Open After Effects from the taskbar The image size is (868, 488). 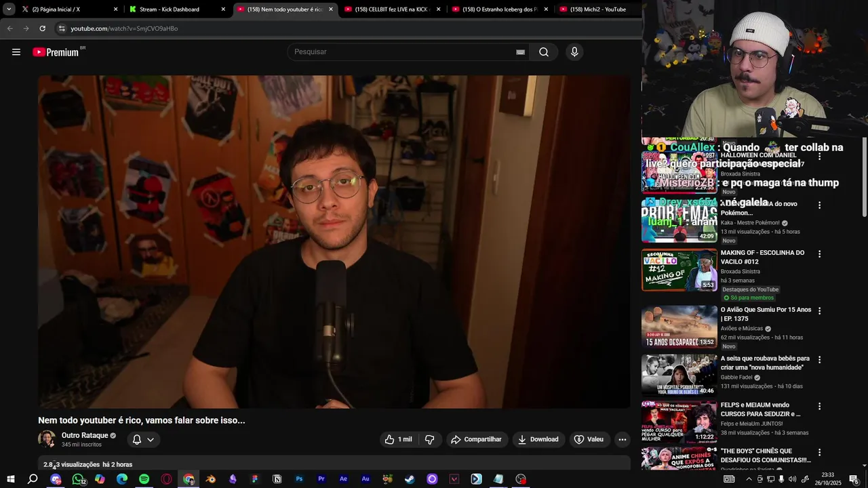(x=344, y=479)
